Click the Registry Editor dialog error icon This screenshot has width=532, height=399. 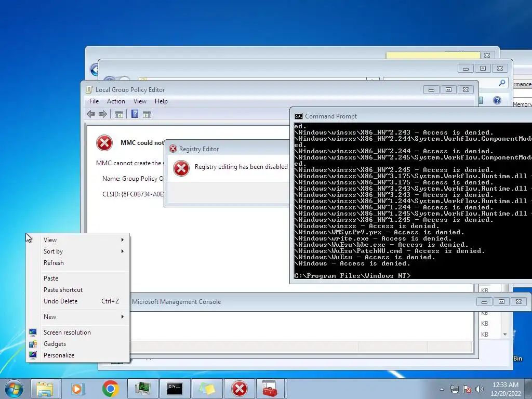coord(181,168)
